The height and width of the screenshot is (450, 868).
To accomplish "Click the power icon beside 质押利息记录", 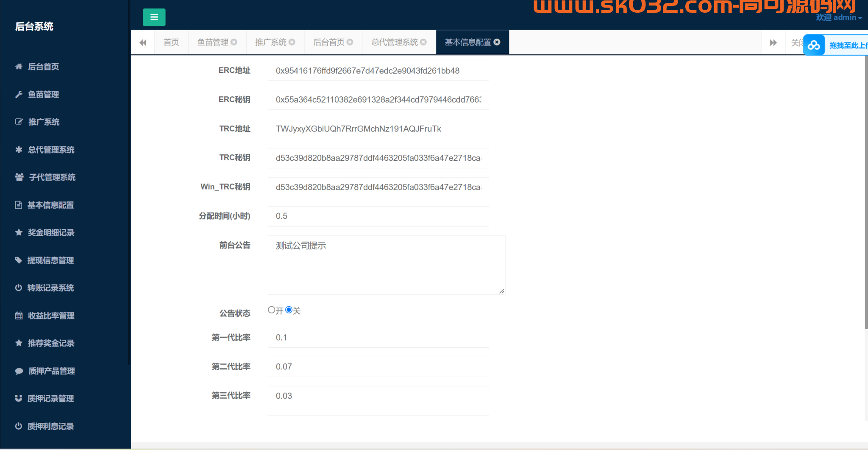I will coord(19,426).
